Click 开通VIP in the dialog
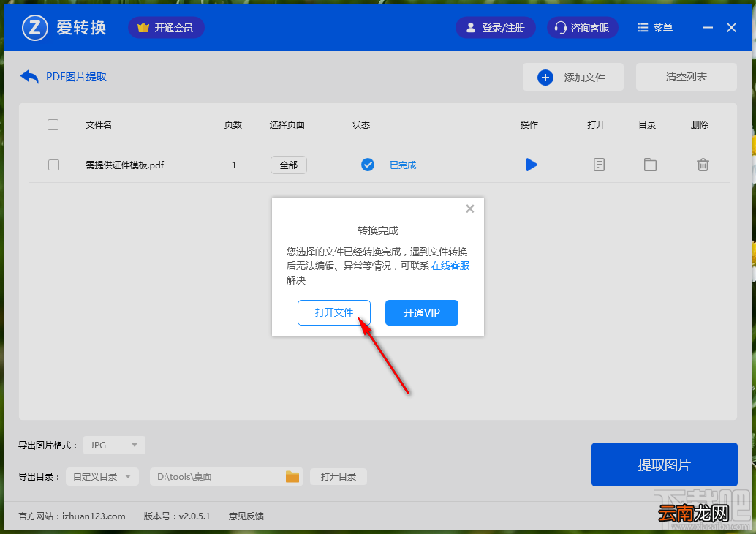Screen dimensions: 756x534 click(x=421, y=312)
